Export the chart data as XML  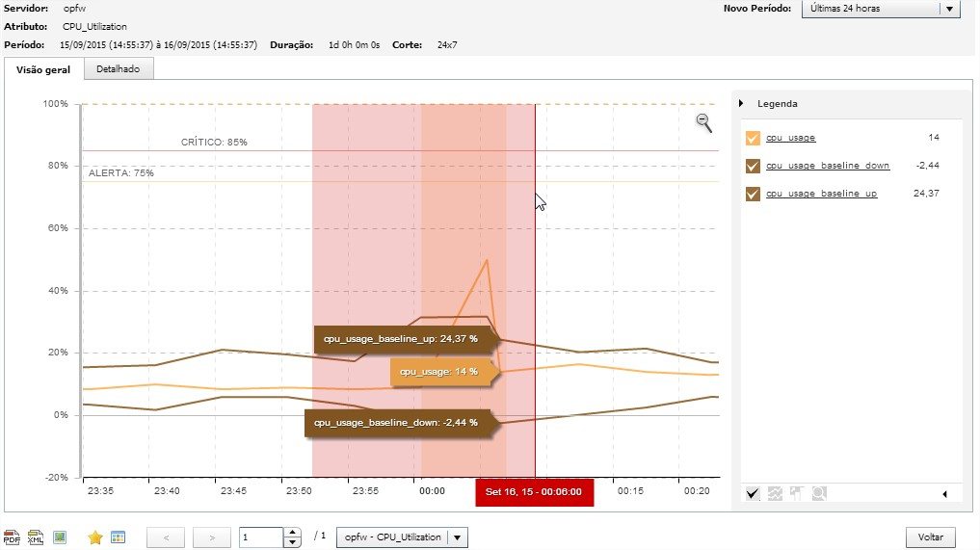[x=36, y=537]
